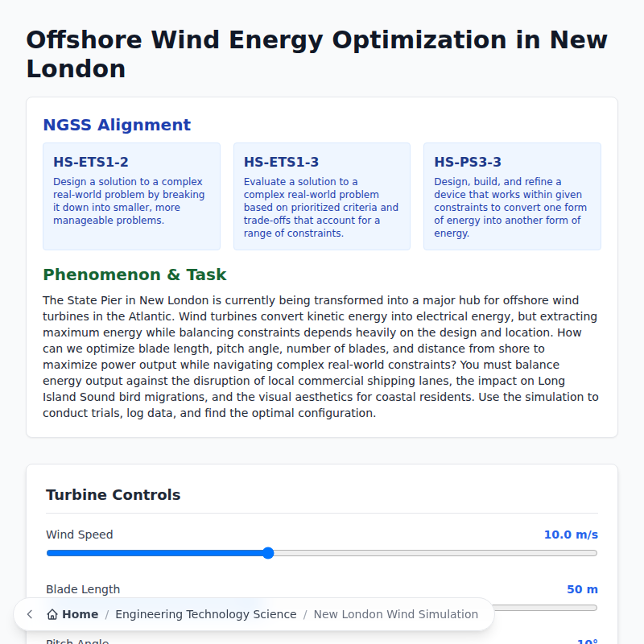
Task: Open the Engineering Technology Science breadcrumb link
Action: [x=206, y=613]
